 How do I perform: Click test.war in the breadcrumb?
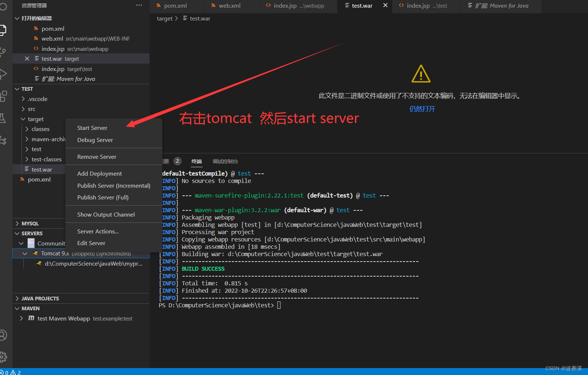pos(200,19)
